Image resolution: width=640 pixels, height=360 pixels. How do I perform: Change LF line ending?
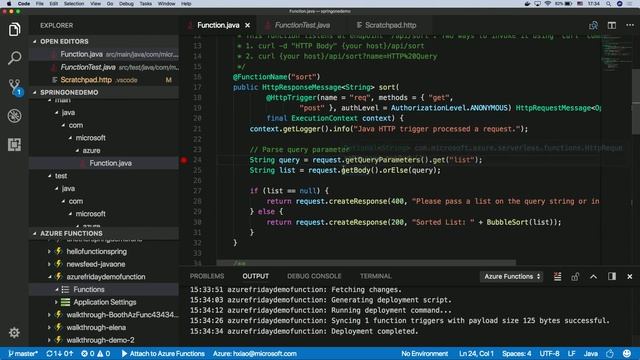(571, 353)
